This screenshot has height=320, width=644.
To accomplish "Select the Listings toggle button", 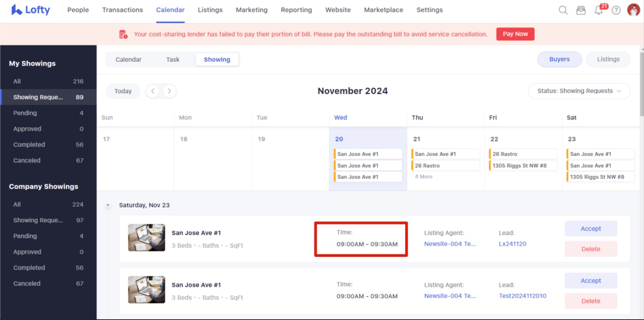I will [608, 59].
